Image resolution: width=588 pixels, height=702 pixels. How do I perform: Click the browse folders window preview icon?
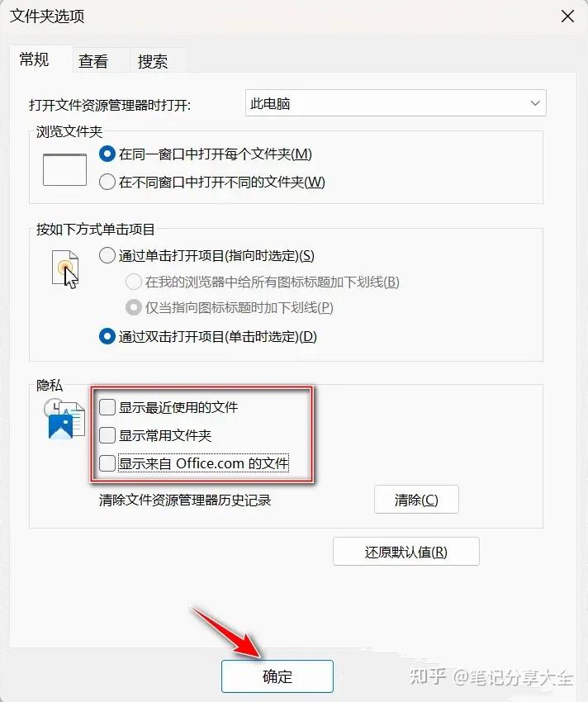click(64, 169)
